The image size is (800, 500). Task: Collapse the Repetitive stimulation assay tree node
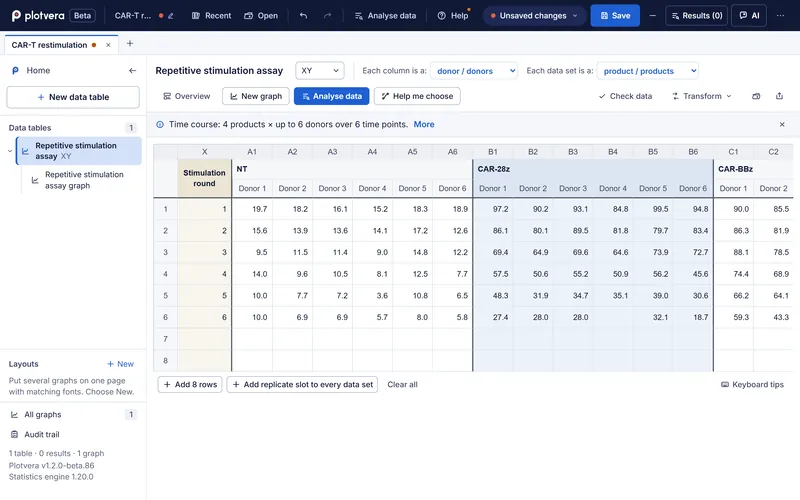(10, 151)
